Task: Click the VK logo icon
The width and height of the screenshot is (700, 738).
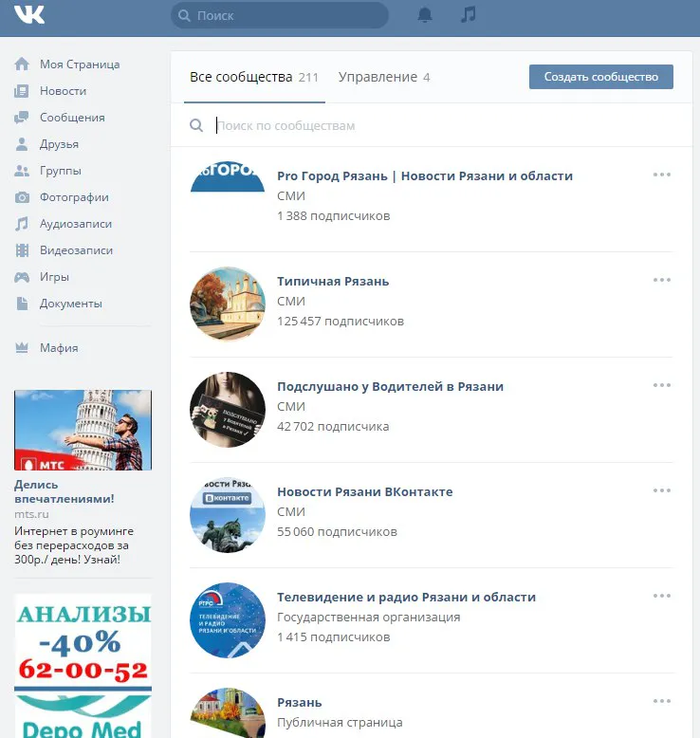Action: [29, 15]
